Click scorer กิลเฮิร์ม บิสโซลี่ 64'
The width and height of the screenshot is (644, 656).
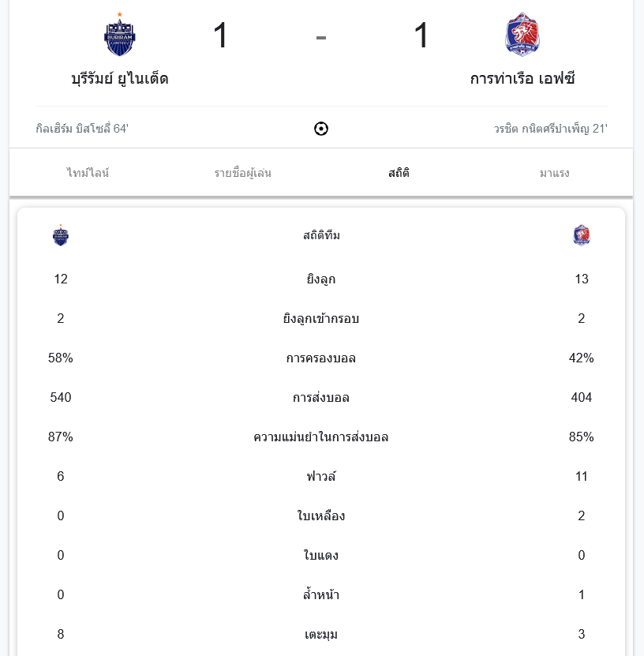point(82,129)
